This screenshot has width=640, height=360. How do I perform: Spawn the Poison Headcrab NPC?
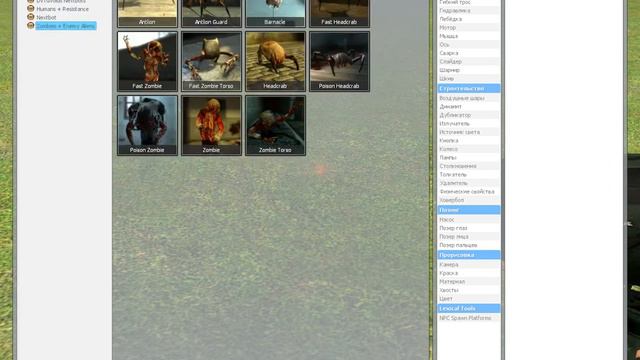tap(339, 61)
